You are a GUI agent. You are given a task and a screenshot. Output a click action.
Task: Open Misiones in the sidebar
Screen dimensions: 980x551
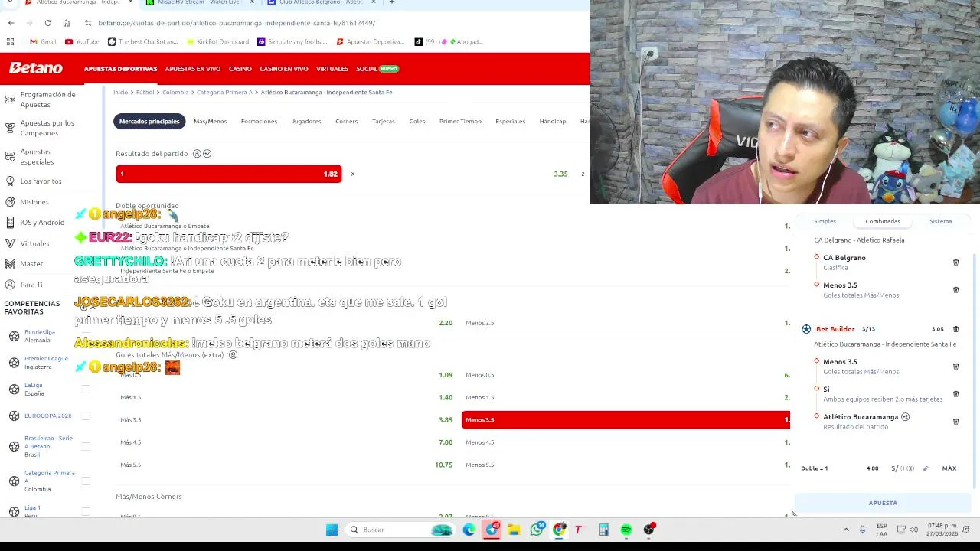[x=34, y=202]
